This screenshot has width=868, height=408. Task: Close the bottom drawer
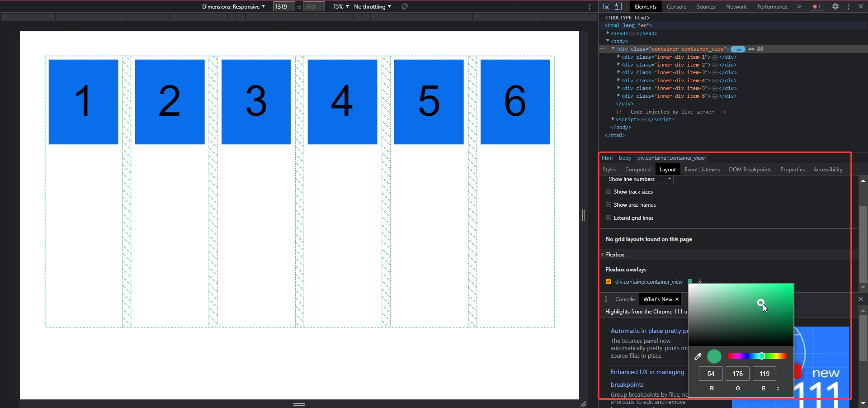861,299
